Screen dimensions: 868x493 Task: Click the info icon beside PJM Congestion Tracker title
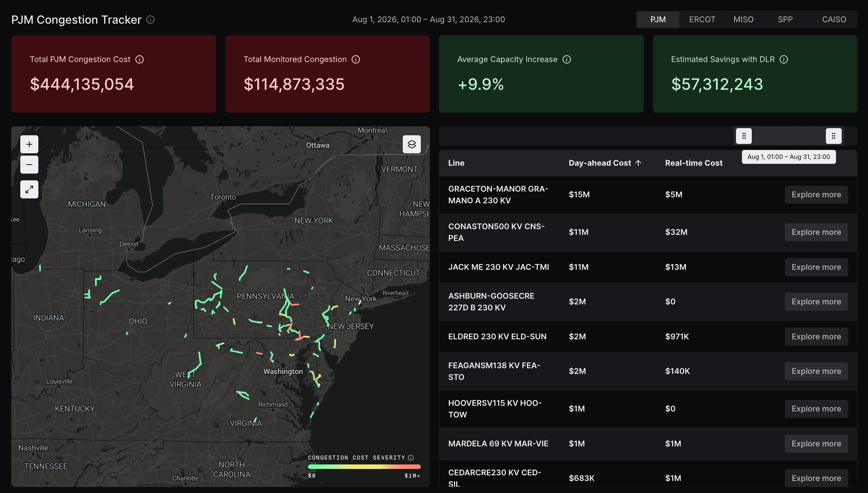150,20
